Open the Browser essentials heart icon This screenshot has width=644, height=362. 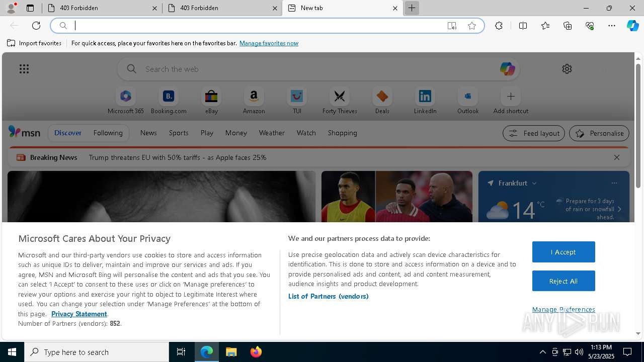(590, 26)
